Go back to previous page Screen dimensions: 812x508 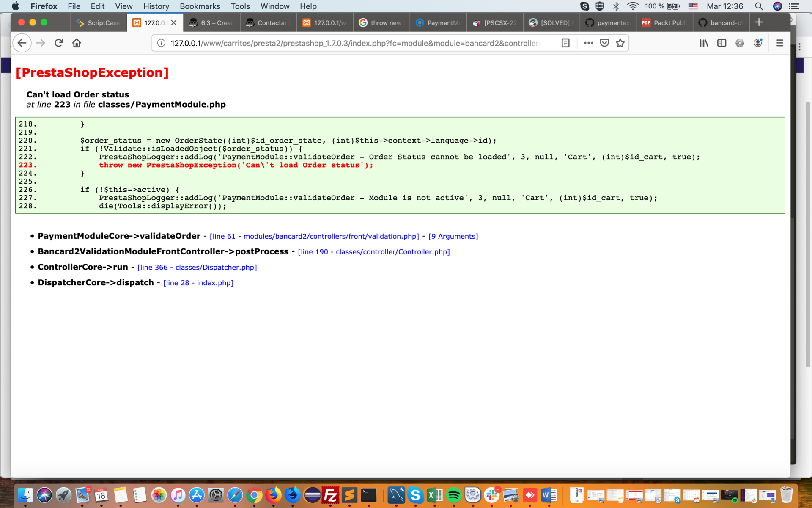[x=22, y=43]
